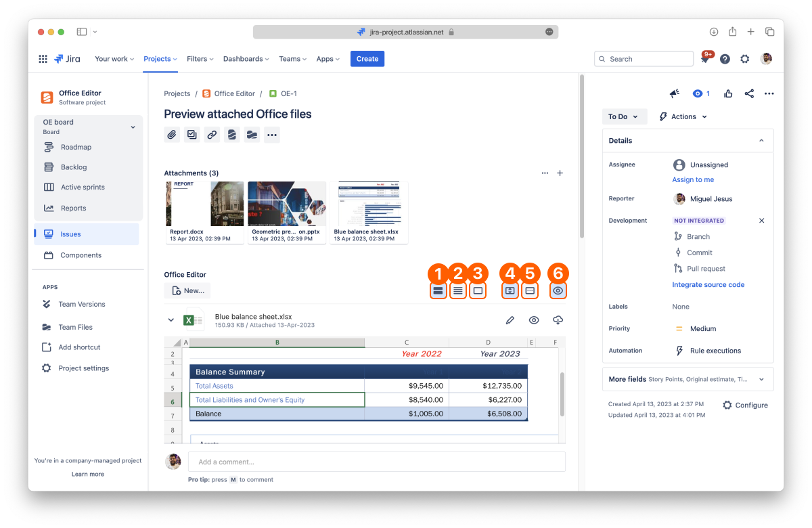Open the Filters dropdown menu
Screen dimensions: 812x528
coord(200,59)
